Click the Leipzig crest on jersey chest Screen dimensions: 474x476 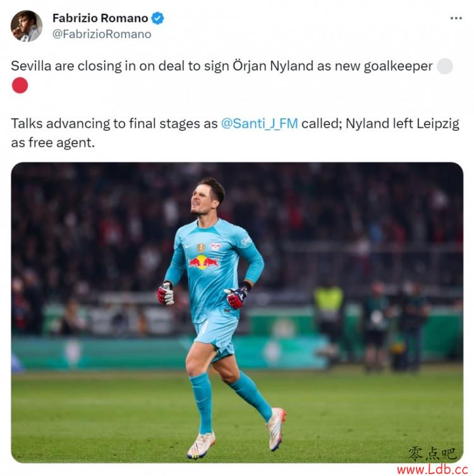tap(215, 247)
